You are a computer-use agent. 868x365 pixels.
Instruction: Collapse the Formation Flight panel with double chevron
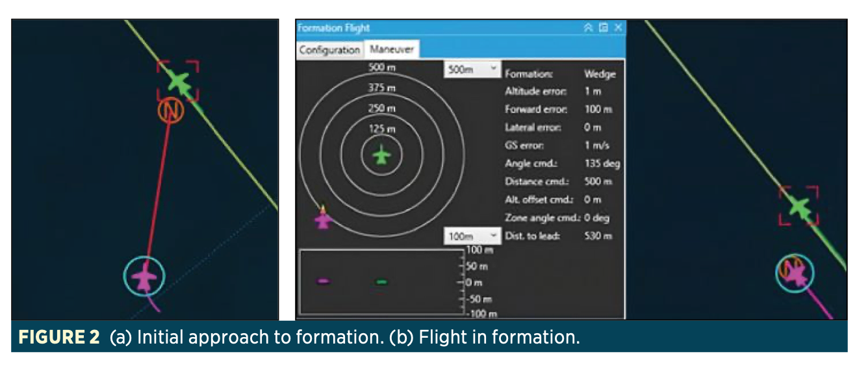[589, 27]
